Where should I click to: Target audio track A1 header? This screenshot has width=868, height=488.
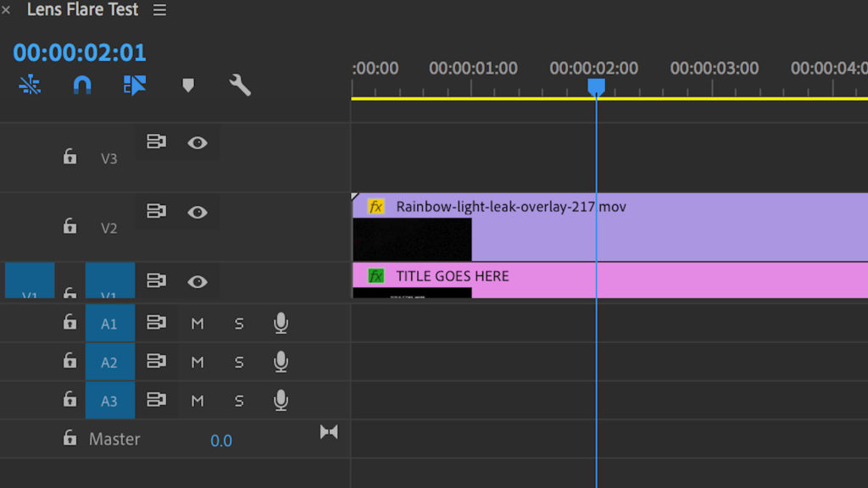pyautogui.click(x=109, y=324)
